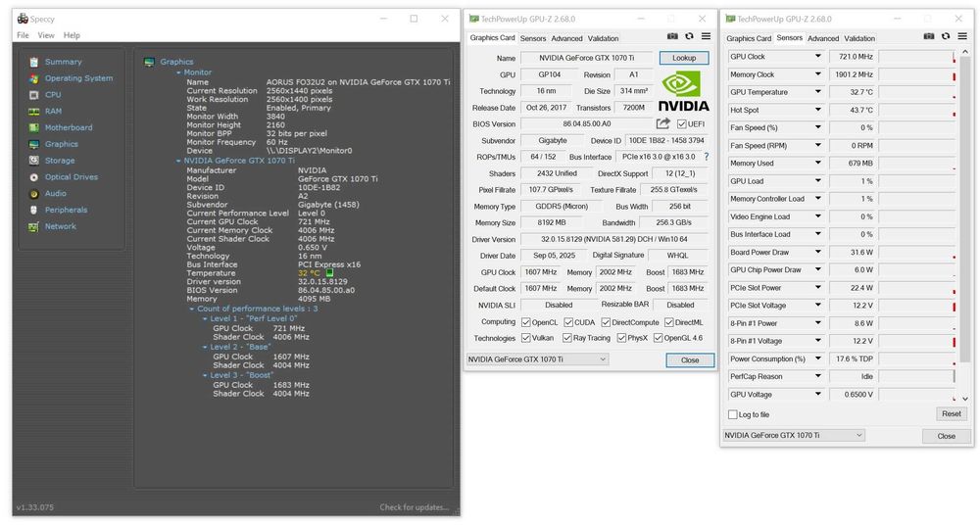The width and height of the screenshot is (980, 525).
Task: Click the Motherboard icon in Speccy sidebar
Action: (33, 127)
